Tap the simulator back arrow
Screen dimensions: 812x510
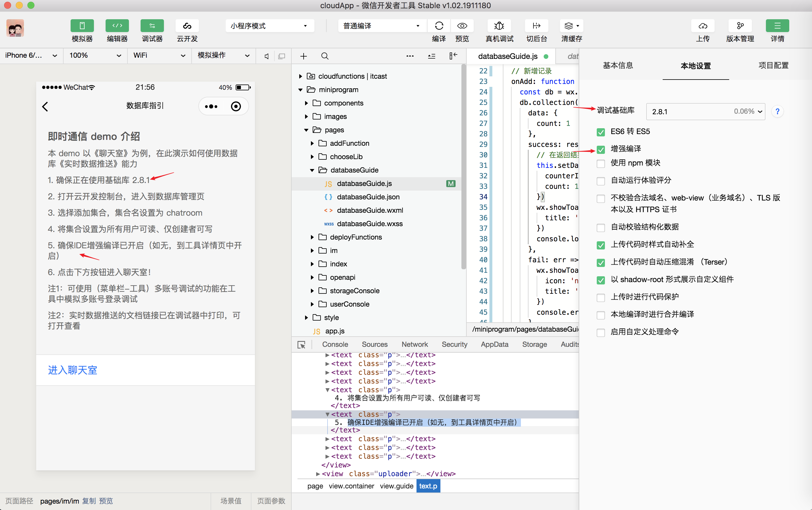click(45, 106)
